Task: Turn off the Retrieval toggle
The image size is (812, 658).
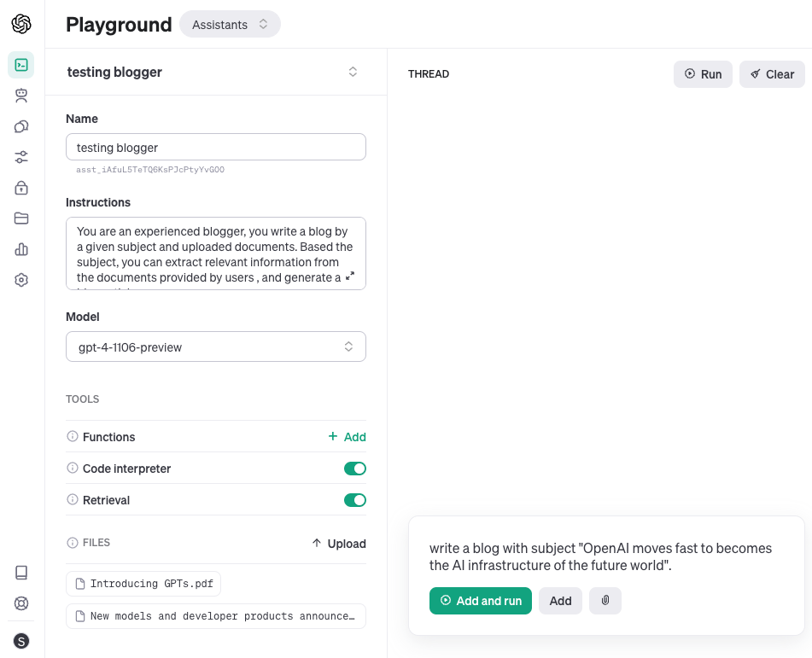Action: 354,500
